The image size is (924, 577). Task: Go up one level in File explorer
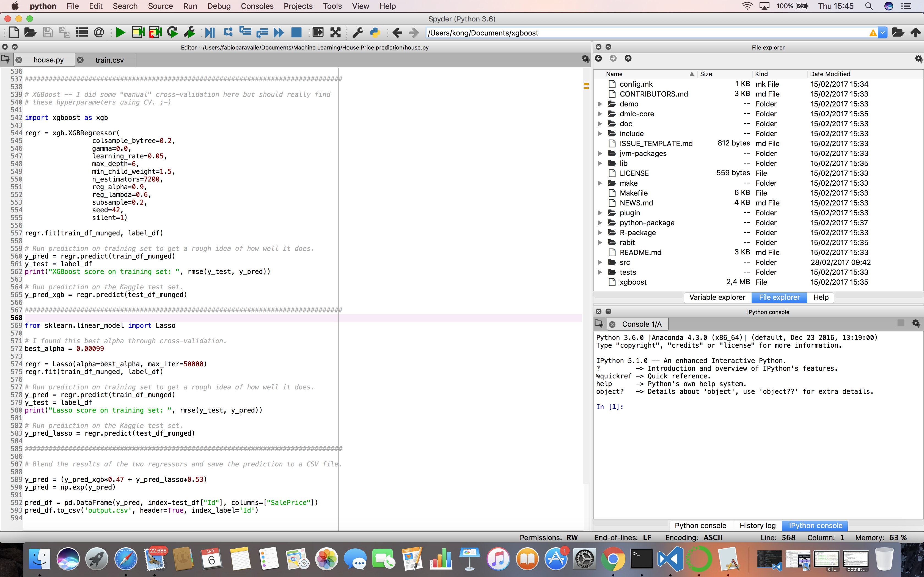[628, 58]
